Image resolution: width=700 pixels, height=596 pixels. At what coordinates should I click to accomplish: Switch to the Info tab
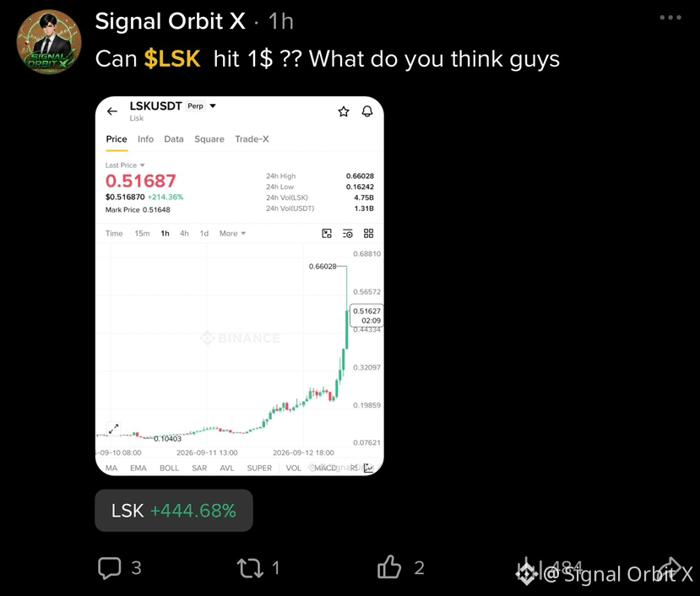145,139
